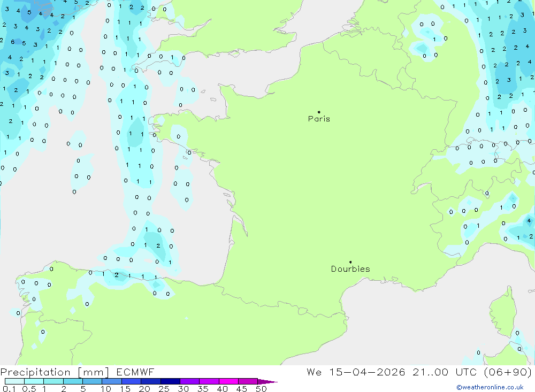
Task: Click the 35 legend scale label
Action: 203,389
